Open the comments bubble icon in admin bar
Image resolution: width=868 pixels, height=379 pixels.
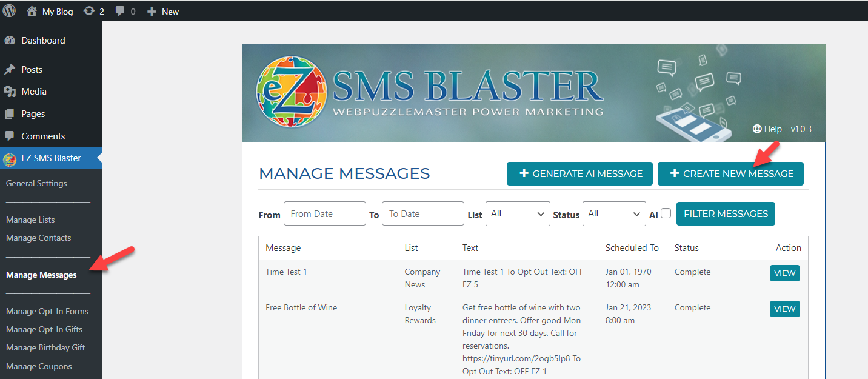pos(120,11)
